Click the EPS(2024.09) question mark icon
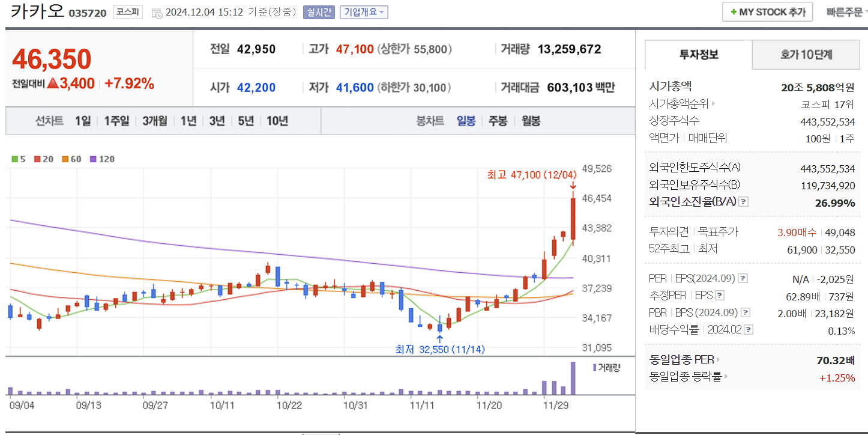Viewport: 868px width, 435px height. point(744,278)
